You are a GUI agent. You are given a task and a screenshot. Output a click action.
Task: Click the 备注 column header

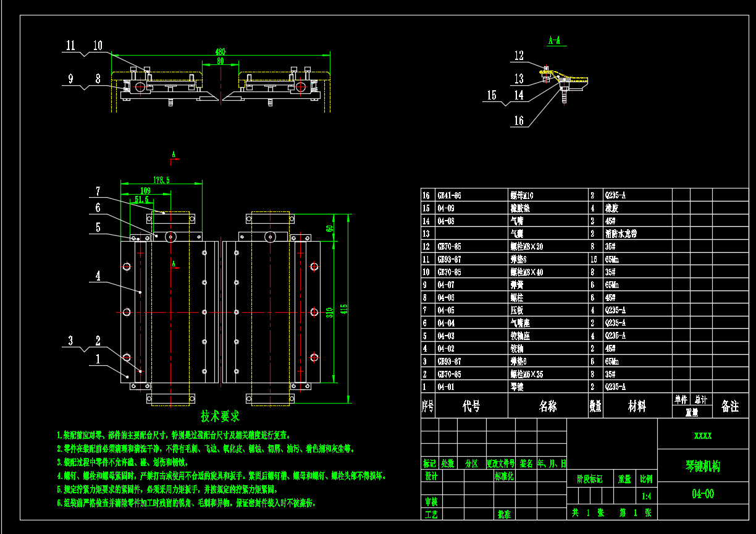[729, 406]
